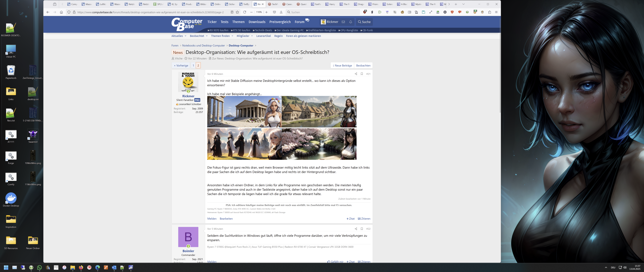Switch to the SPL's browser tab
The height and width of the screenshot is (272, 644).
tap(158, 4)
